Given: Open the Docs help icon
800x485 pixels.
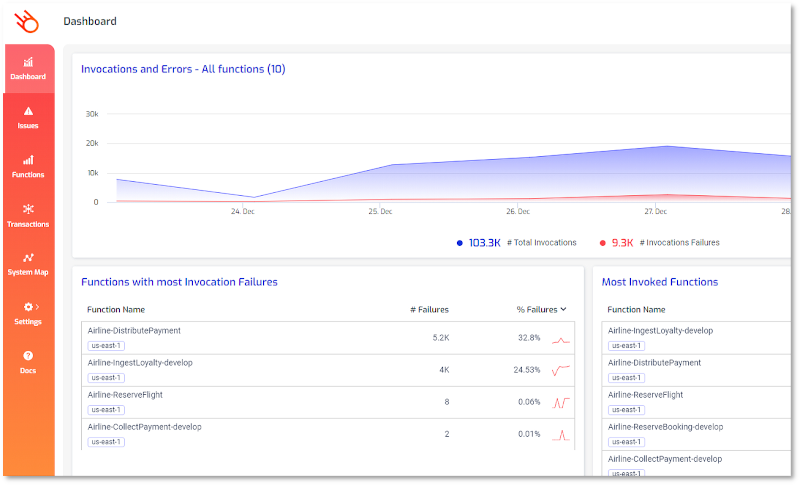Looking at the screenshot, I should 28,355.
